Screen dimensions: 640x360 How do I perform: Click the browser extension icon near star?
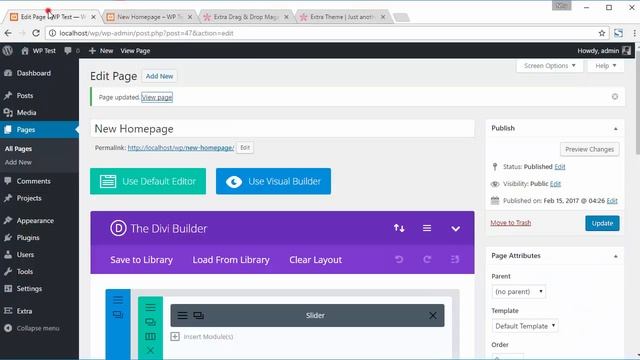[618, 33]
